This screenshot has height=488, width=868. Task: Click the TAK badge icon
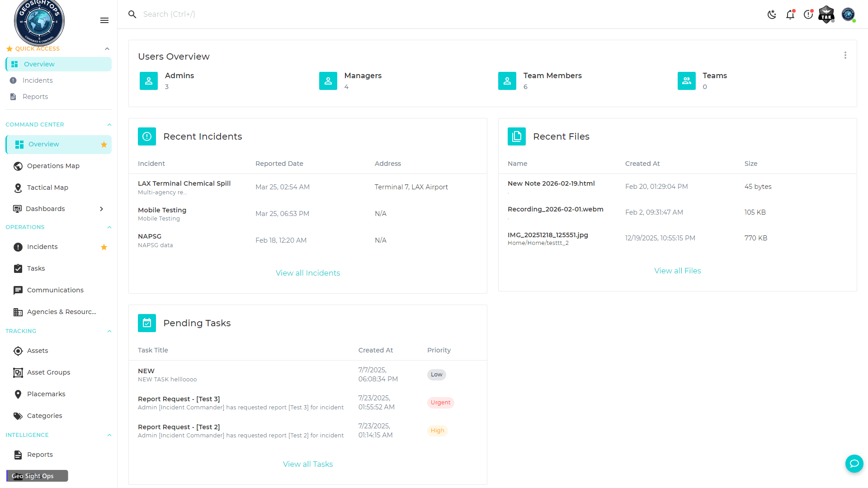coord(826,14)
